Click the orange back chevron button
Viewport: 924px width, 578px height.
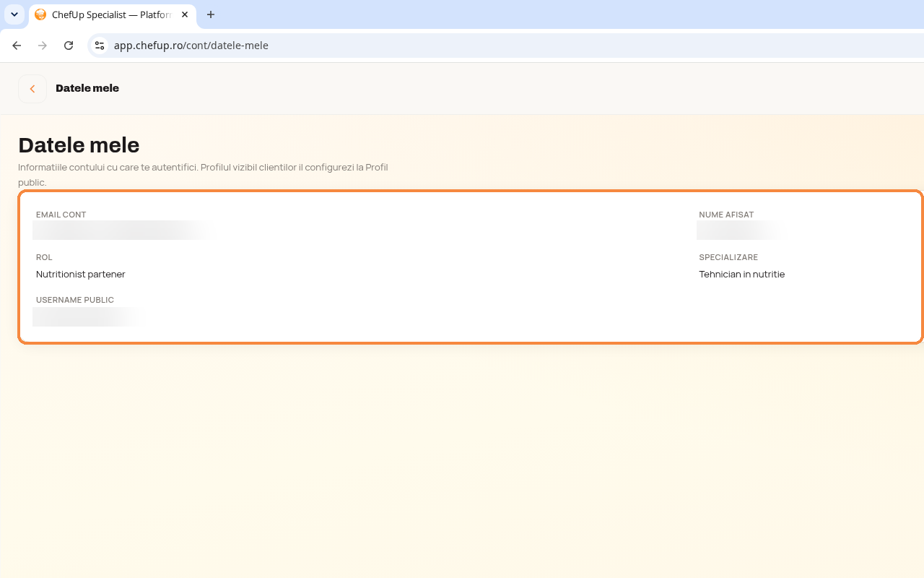coord(32,89)
